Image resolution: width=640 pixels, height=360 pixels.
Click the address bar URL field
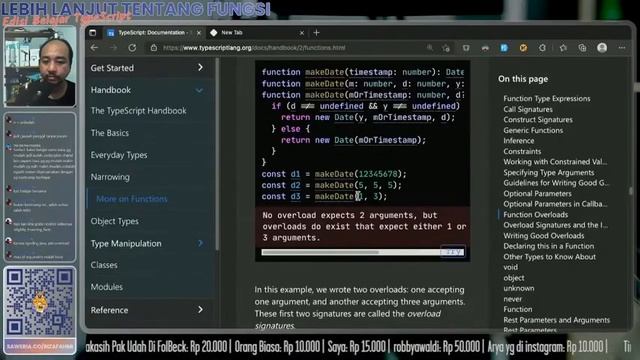tap(290, 48)
